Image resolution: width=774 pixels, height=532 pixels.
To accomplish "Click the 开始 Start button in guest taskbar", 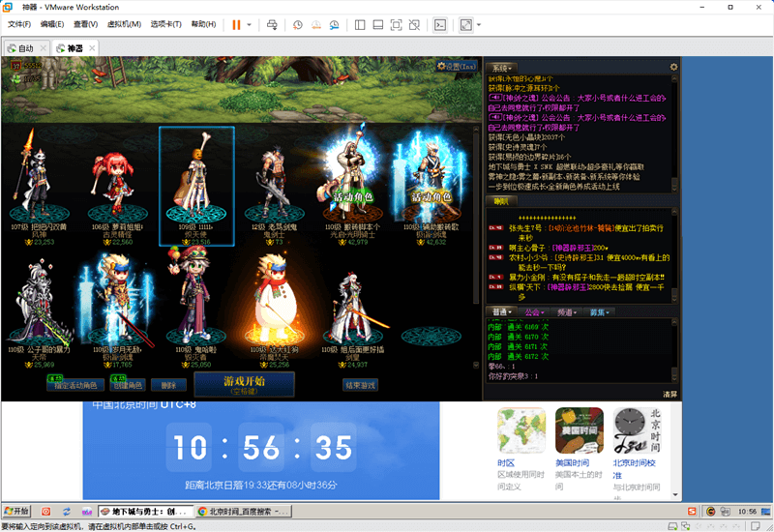I will tap(16, 512).
